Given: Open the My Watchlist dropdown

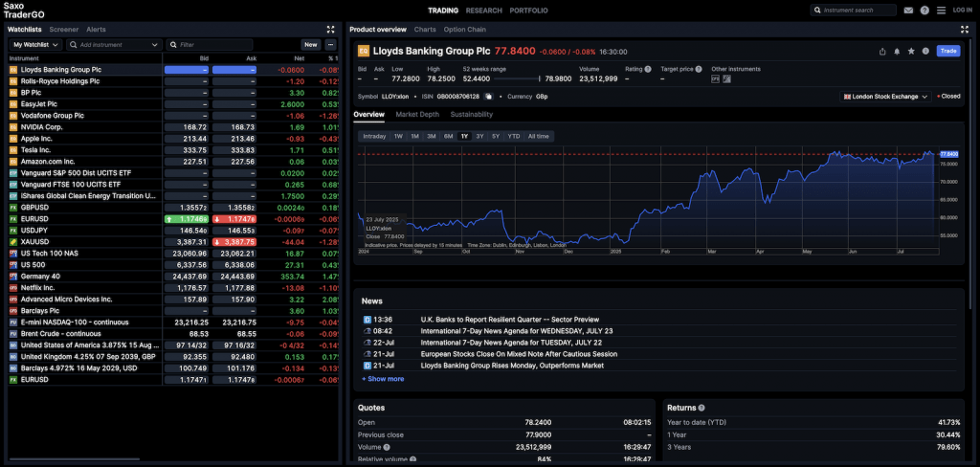Looking at the screenshot, I should (x=35, y=44).
